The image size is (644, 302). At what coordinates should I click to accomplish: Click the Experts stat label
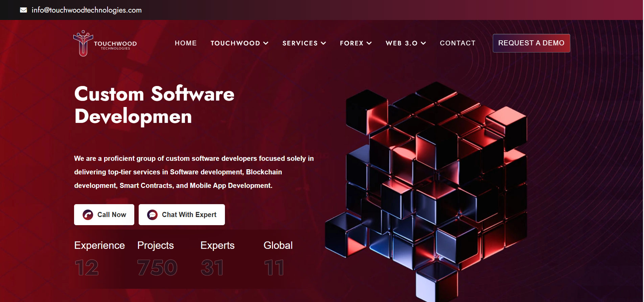217,245
